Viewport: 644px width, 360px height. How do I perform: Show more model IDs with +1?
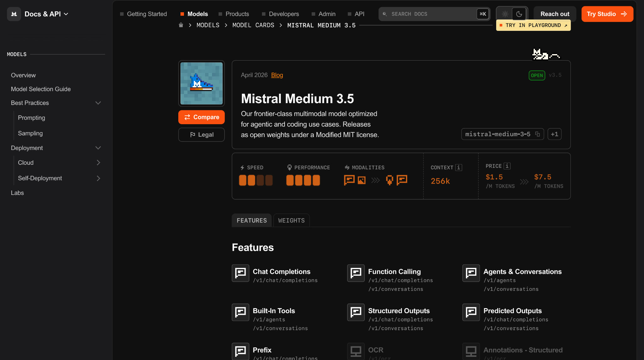(554, 134)
